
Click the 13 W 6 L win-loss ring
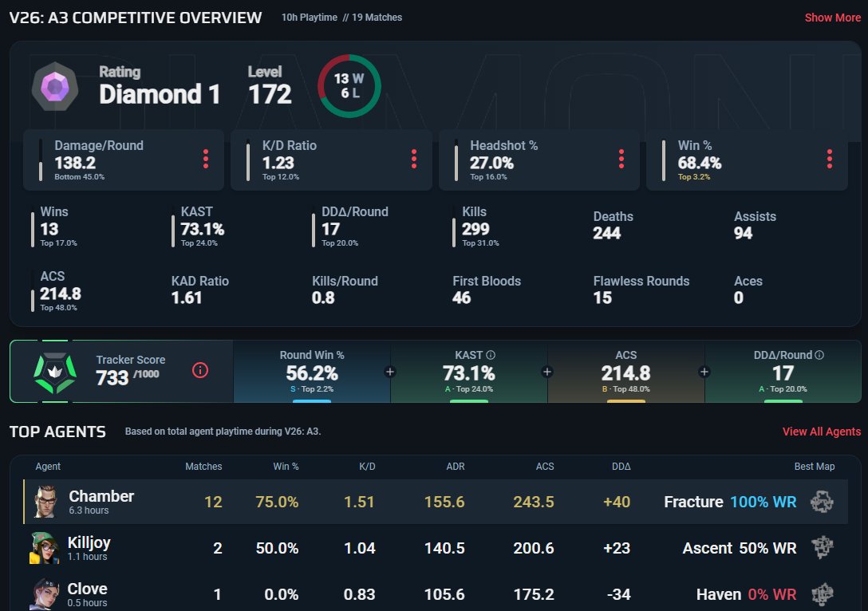[x=349, y=86]
